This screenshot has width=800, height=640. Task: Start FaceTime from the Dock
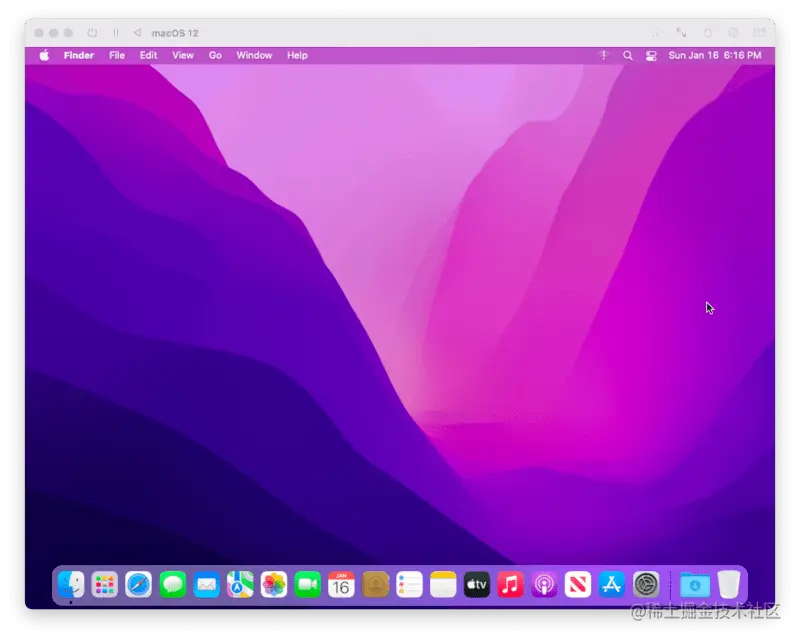[x=307, y=584]
